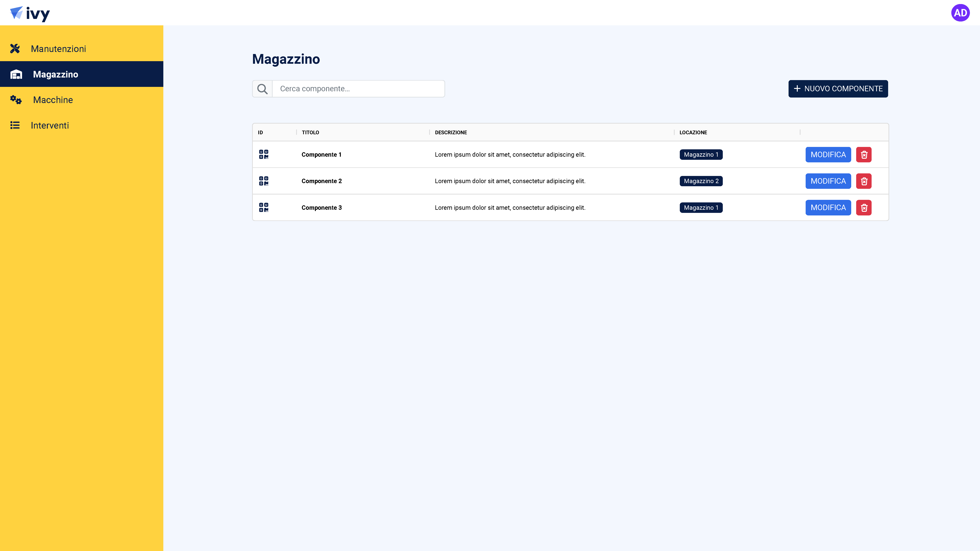Open the AD user avatar menu
Image resolution: width=980 pixels, height=551 pixels.
(x=960, y=13)
